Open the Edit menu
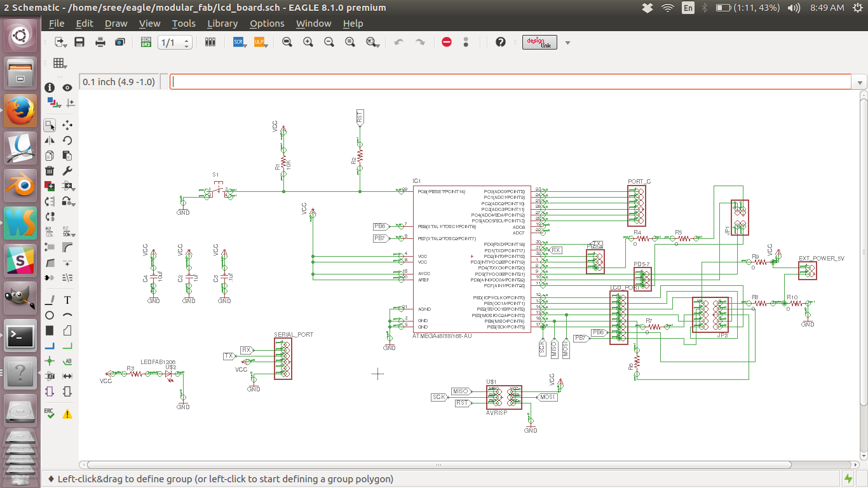Viewport: 868px width, 488px height. (x=85, y=24)
